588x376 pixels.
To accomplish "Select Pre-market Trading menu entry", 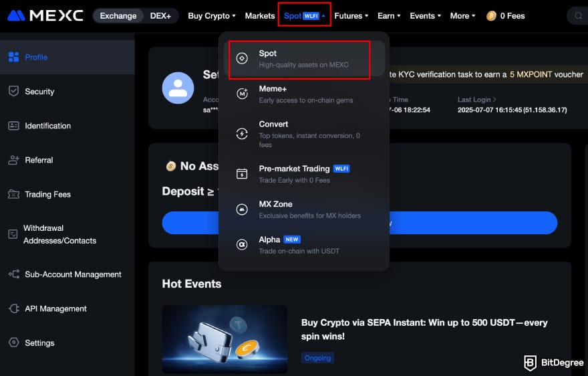I will point(304,174).
